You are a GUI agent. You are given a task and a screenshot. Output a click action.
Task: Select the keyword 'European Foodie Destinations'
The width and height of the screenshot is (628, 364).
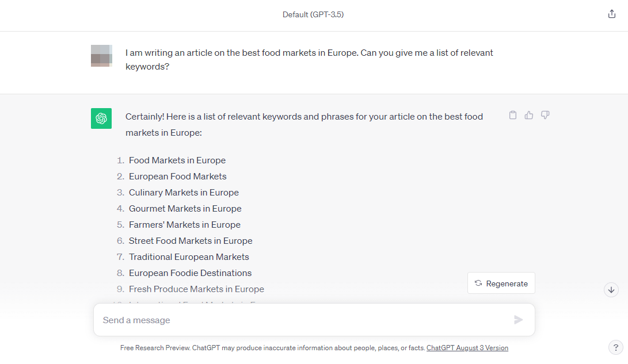(190, 273)
